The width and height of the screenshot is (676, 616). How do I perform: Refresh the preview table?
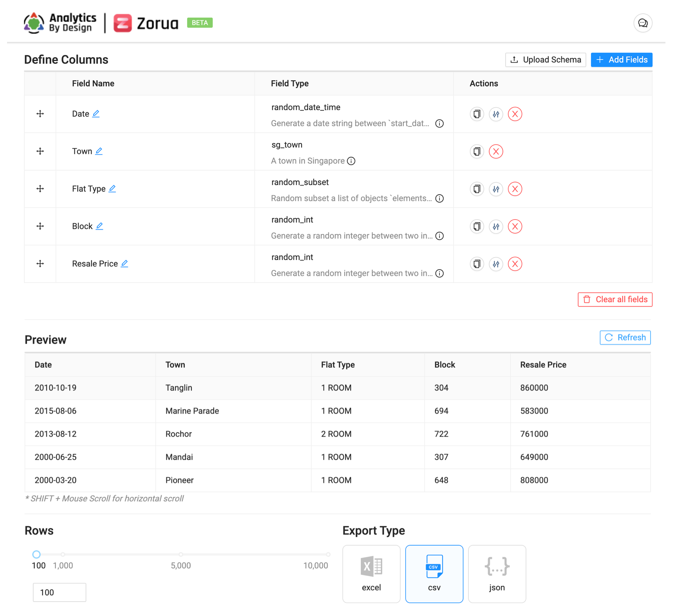pos(625,337)
